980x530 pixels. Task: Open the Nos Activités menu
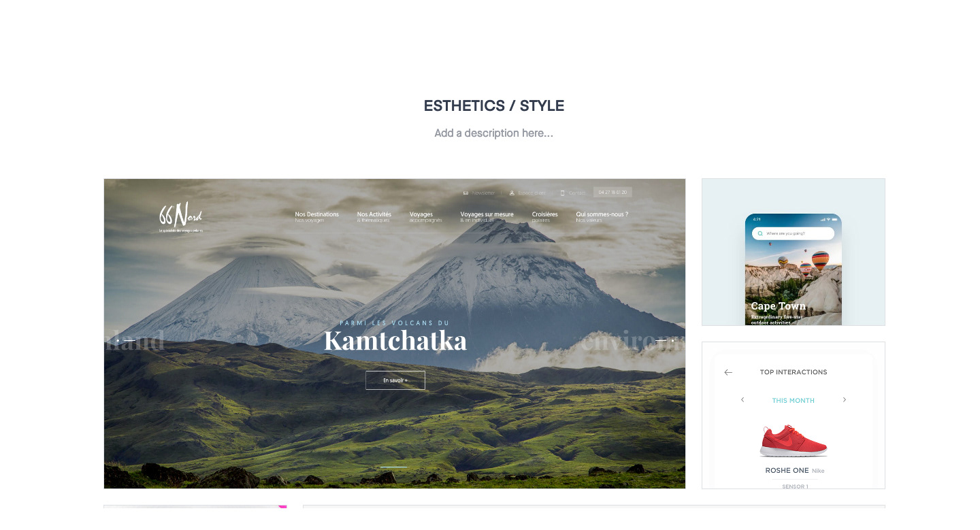374,217
